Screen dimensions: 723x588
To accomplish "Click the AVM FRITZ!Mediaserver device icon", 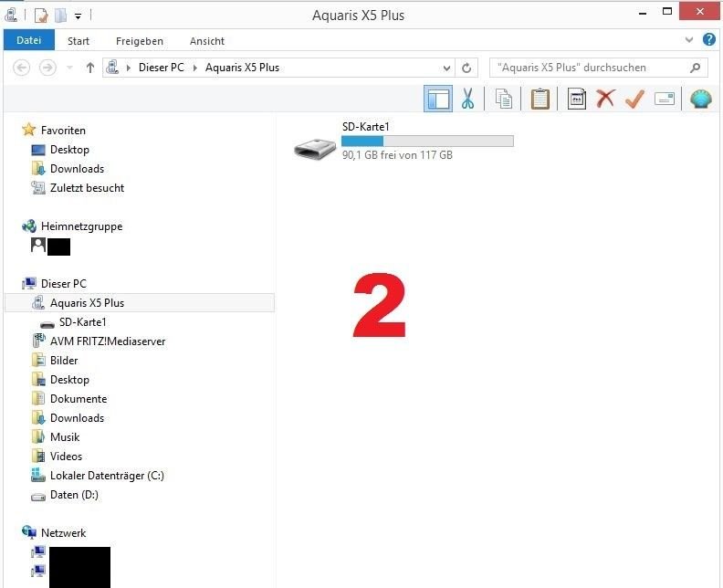I will (38, 341).
